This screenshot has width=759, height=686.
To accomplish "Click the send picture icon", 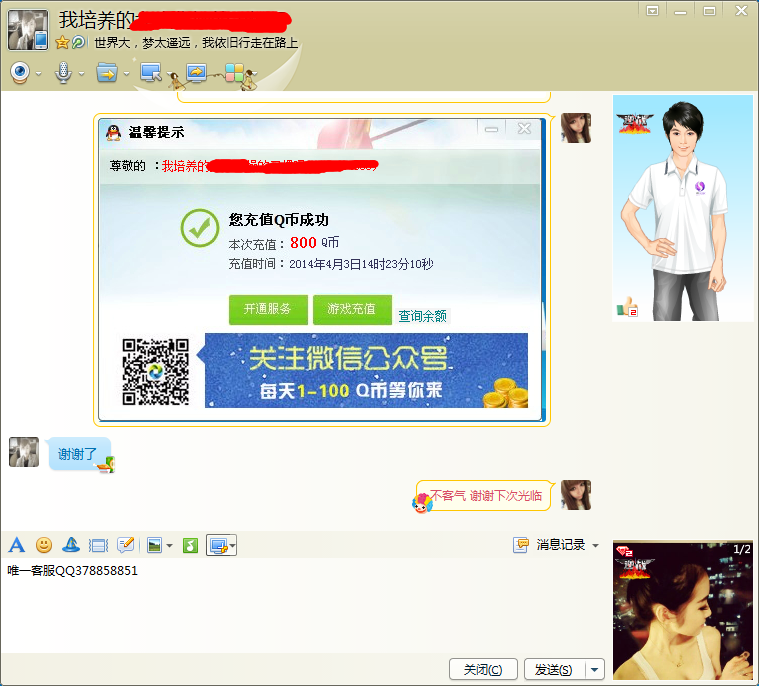I will (x=154, y=546).
